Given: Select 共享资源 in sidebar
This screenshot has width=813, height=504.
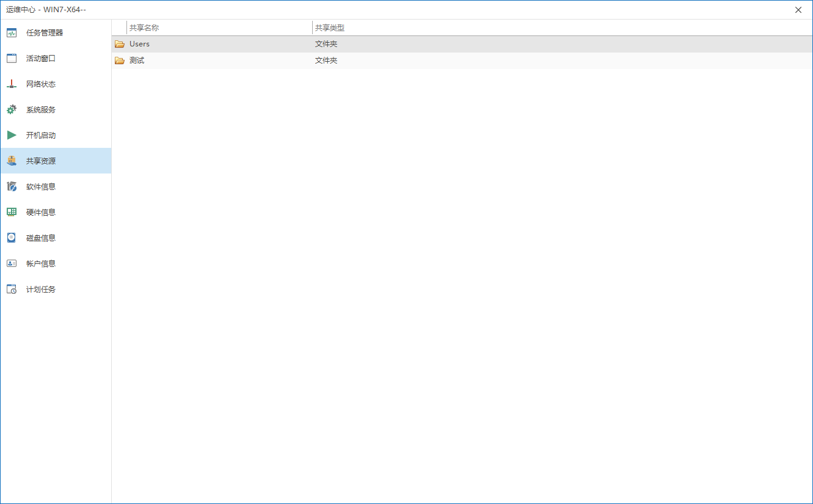Looking at the screenshot, I should (x=56, y=161).
